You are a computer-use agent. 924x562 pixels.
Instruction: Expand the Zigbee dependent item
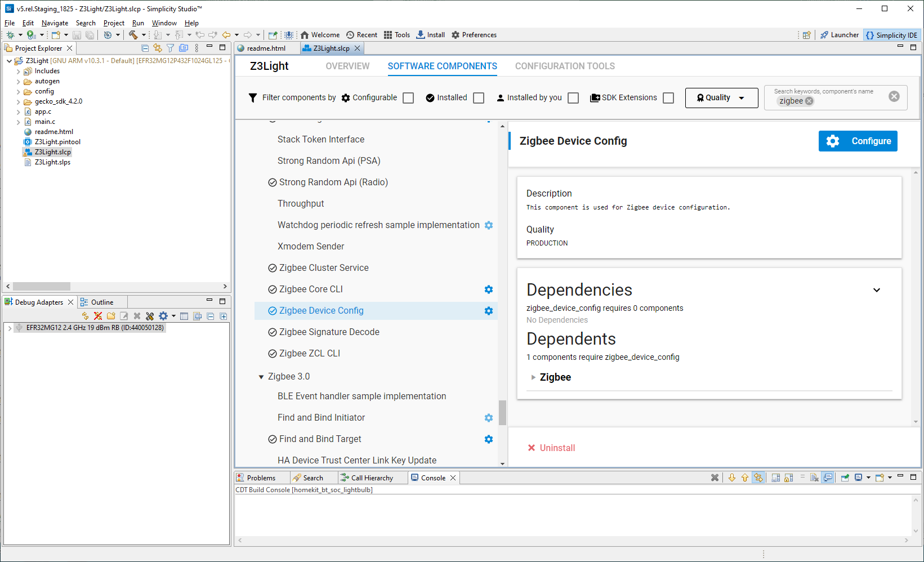[533, 377]
